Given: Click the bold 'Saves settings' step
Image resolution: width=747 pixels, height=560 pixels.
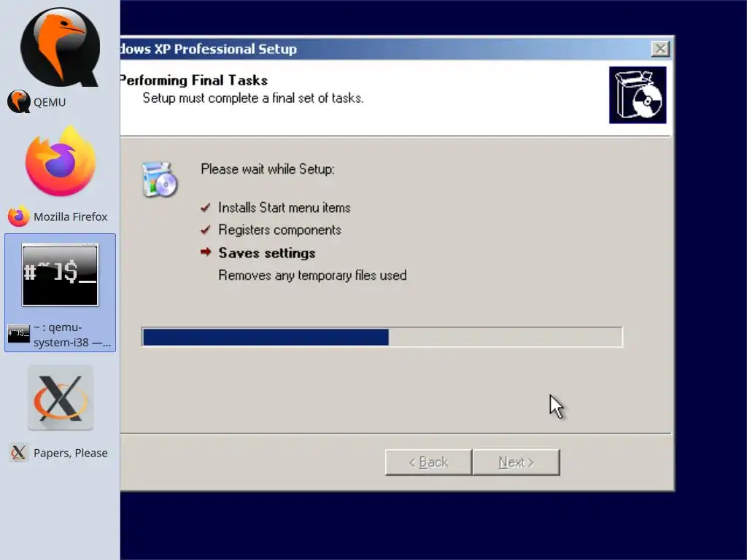Looking at the screenshot, I should [x=267, y=253].
